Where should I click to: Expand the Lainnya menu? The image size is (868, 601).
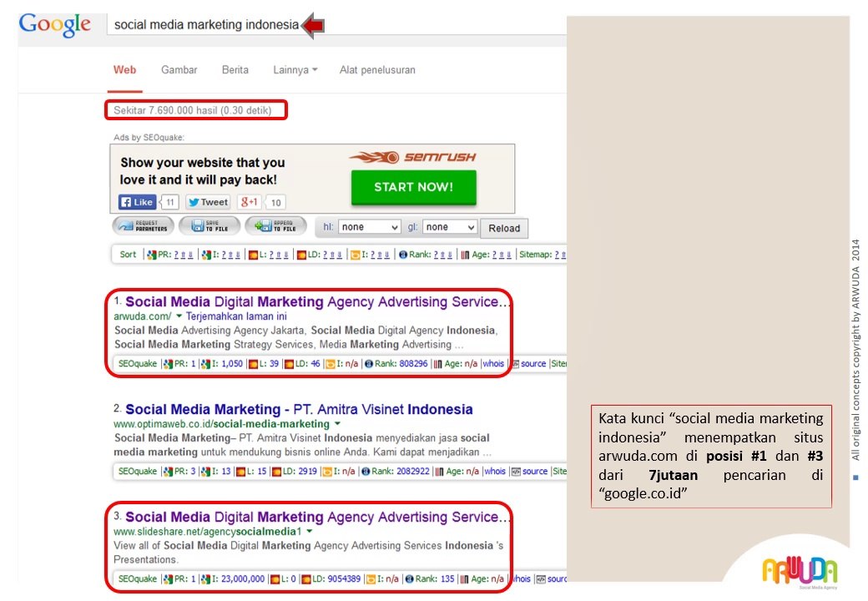click(x=295, y=70)
